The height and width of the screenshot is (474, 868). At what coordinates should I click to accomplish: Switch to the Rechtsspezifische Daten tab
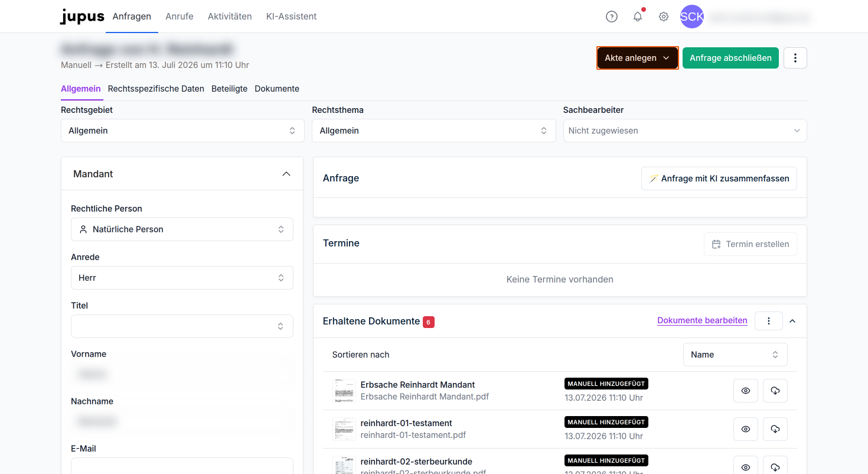pos(156,89)
